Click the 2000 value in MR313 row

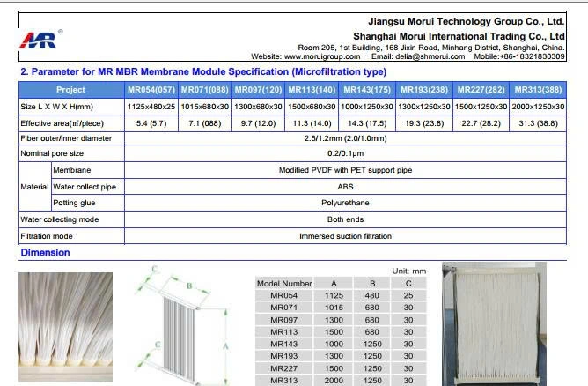click(334, 381)
